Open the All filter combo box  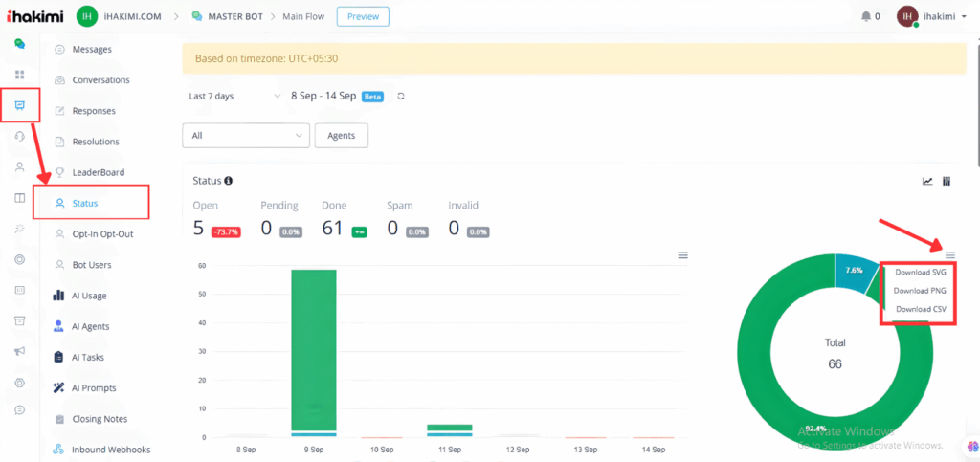(246, 136)
